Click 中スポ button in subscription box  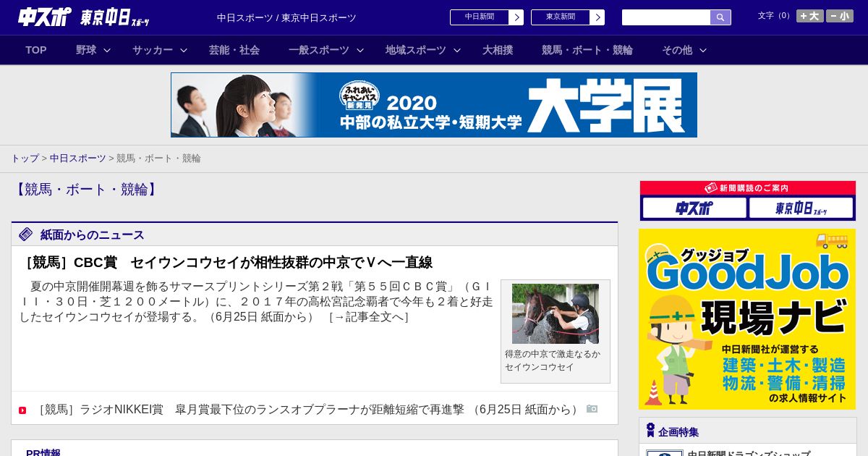click(x=694, y=208)
